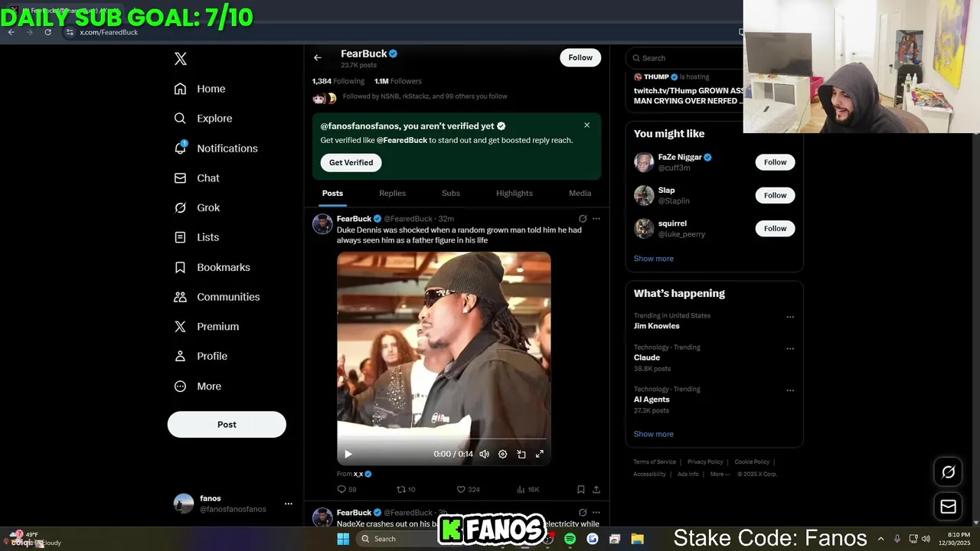Open Notifications in the sidebar
Screen dimensions: 980x551
pos(216,148)
